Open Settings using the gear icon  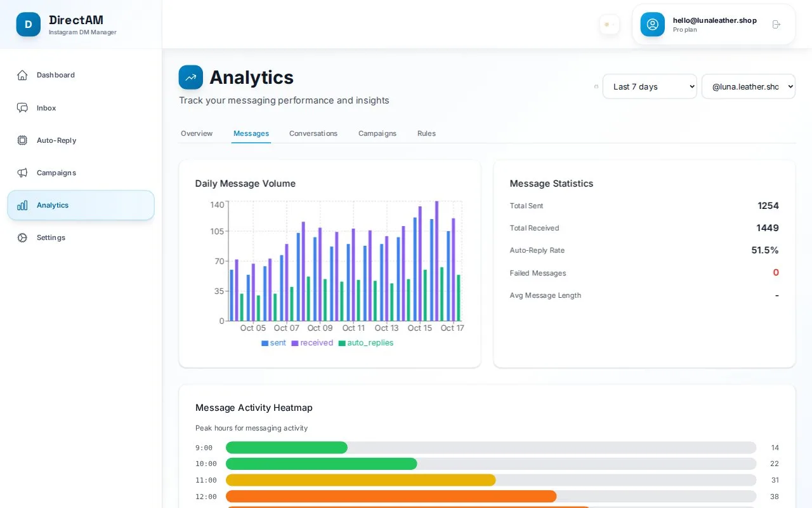pyautogui.click(x=22, y=237)
